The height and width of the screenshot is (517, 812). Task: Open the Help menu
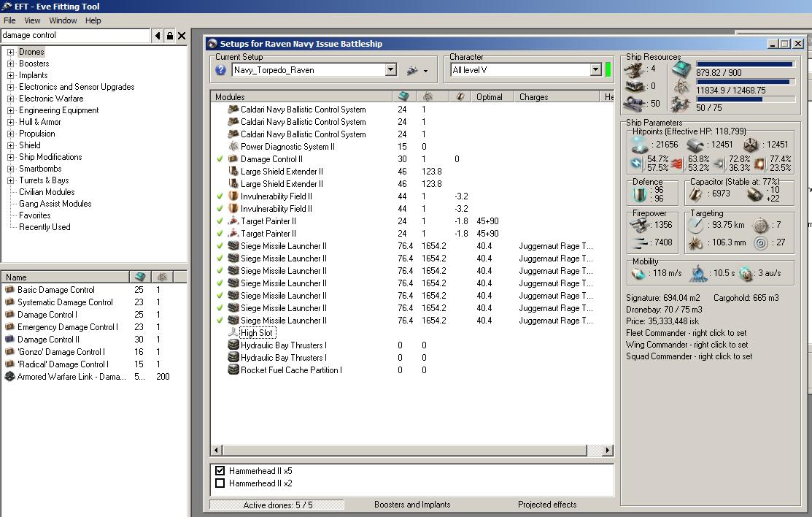(93, 20)
